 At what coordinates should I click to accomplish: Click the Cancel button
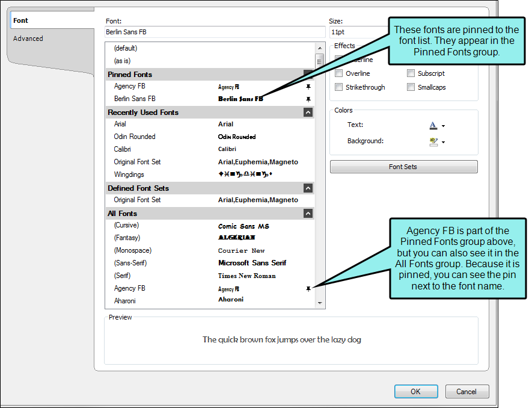(x=466, y=391)
